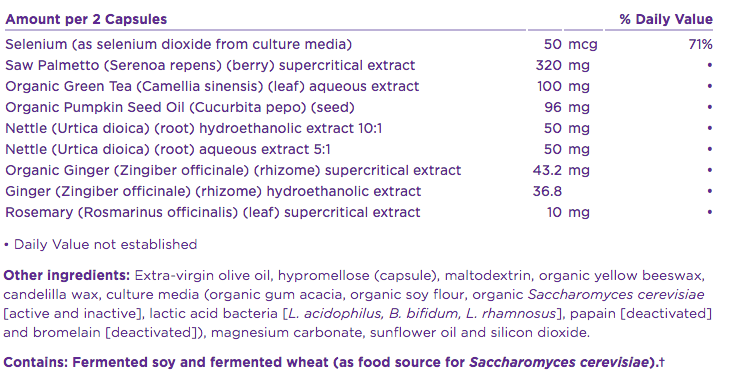Click the 71% daily value for Selenium

[x=701, y=44]
